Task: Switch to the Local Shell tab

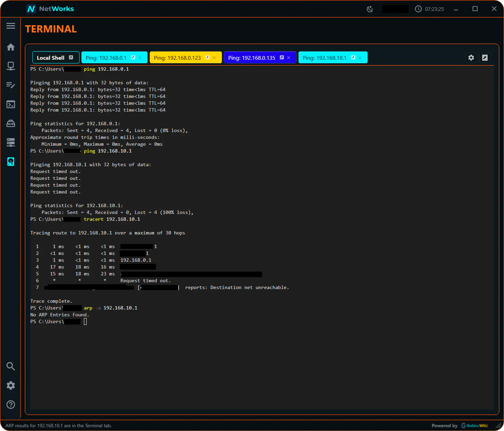Action: (x=56, y=58)
